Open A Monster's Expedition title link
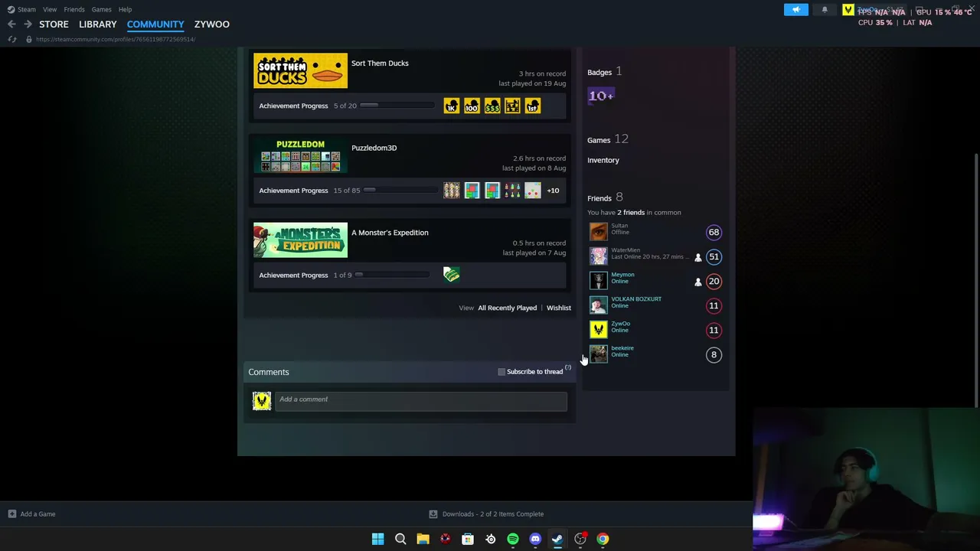 (390, 233)
